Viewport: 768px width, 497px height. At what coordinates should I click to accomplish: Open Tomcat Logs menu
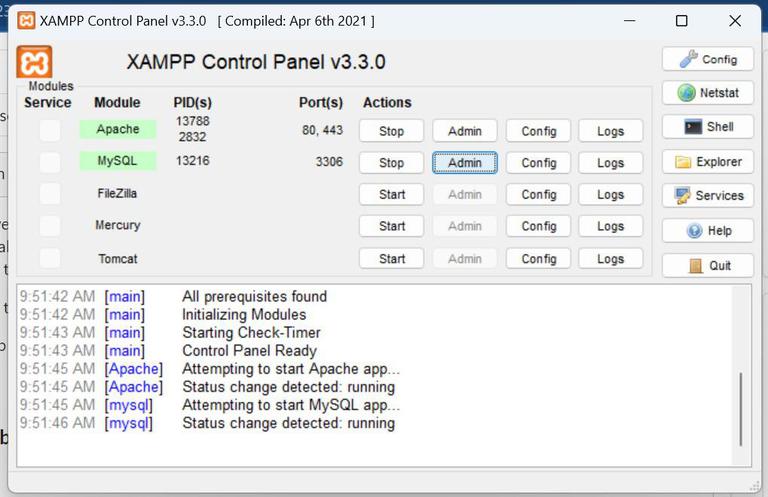(x=610, y=259)
